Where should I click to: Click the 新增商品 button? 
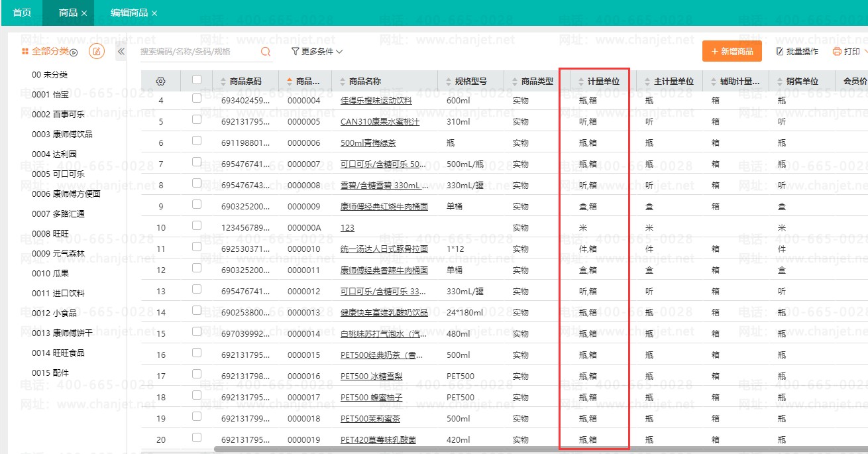pyautogui.click(x=732, y=51)
